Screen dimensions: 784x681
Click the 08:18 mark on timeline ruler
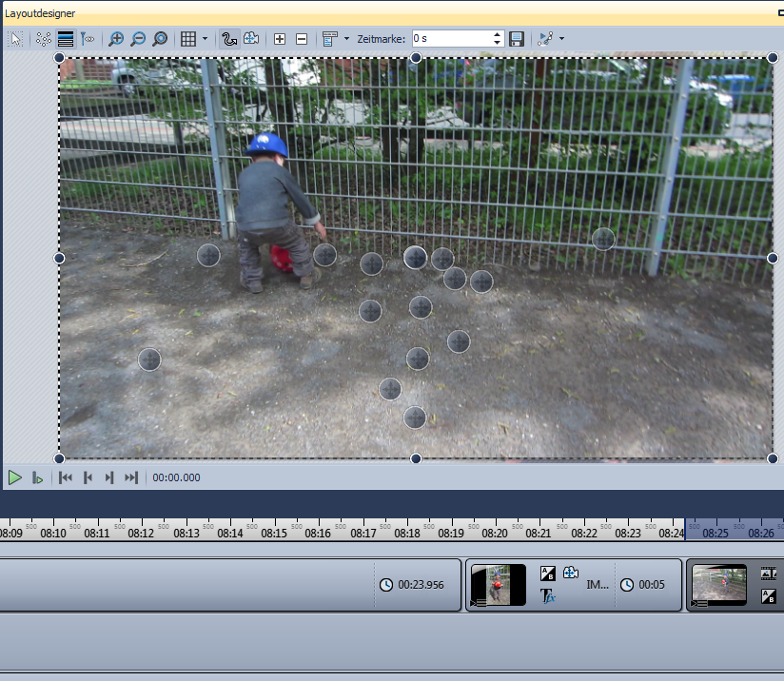click(407, 534)
